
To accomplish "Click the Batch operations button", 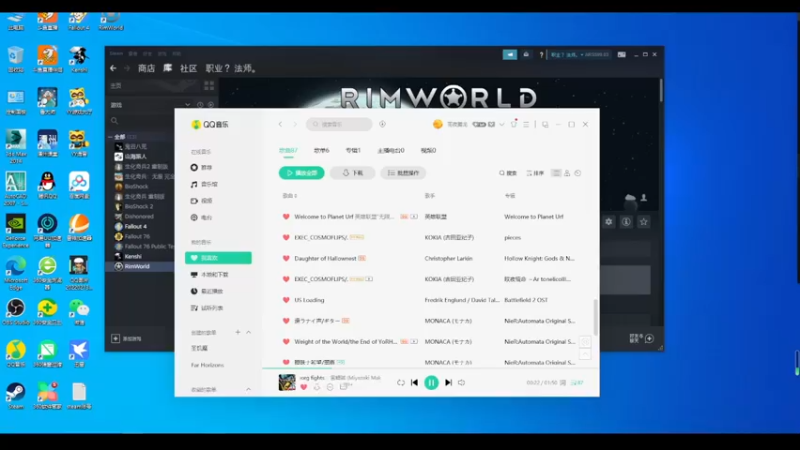I will (x=403, y=173).
